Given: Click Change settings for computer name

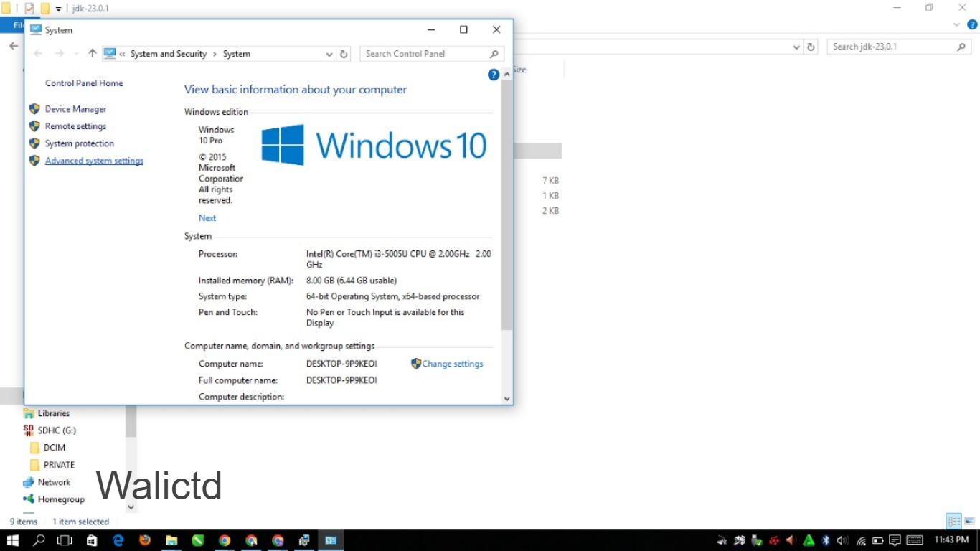Looking at the screenshot, I should click(452, 364).
